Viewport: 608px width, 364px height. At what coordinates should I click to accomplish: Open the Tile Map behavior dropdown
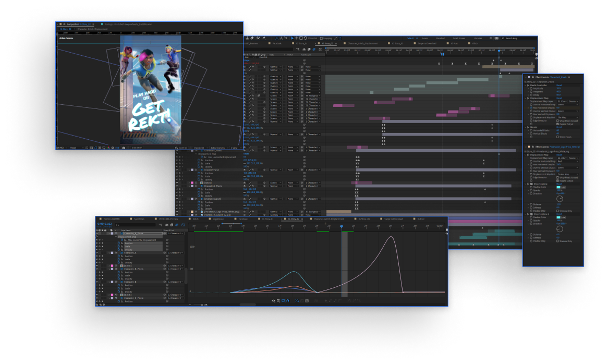pyautogui.click(x=568, y=117)
